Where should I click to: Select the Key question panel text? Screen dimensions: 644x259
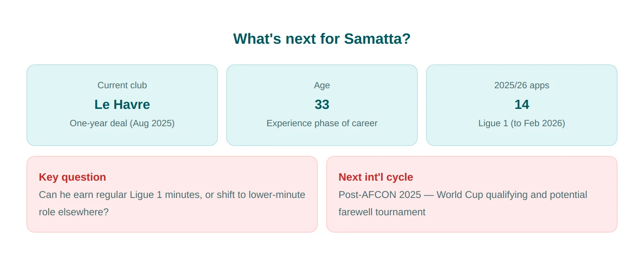172,203
